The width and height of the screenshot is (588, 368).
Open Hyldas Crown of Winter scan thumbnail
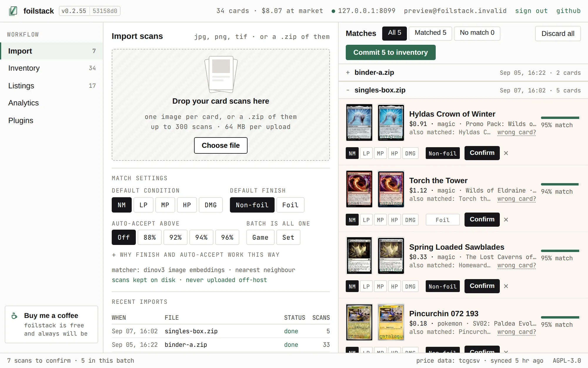[359, 122]
